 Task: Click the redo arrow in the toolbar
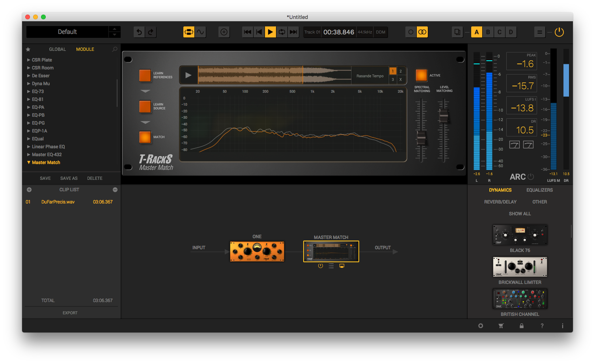point(151,32)
